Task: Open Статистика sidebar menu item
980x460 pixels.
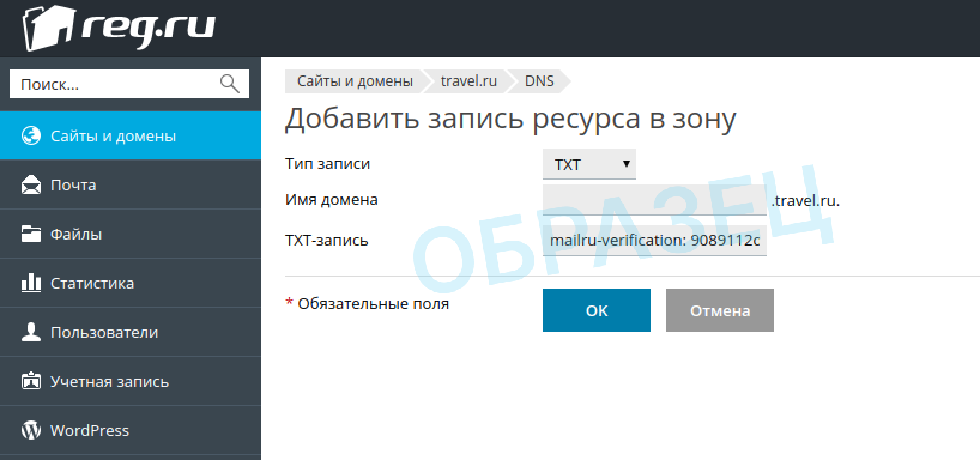Action: 131,283
